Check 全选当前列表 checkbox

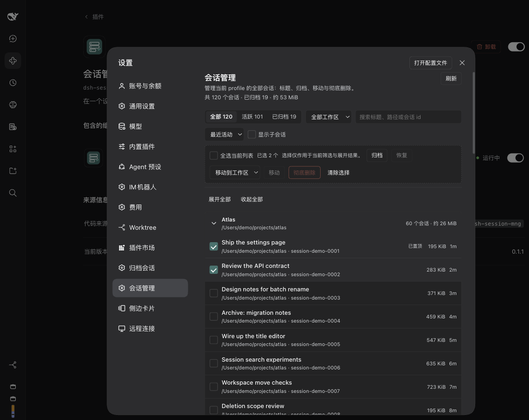pos(213,155)
